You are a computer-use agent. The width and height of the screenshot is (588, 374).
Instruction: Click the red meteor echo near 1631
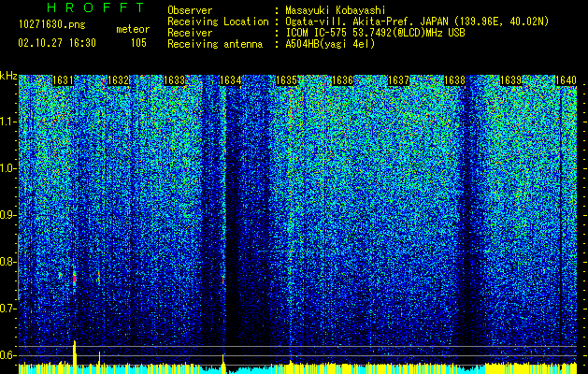[x=74, y=279]
